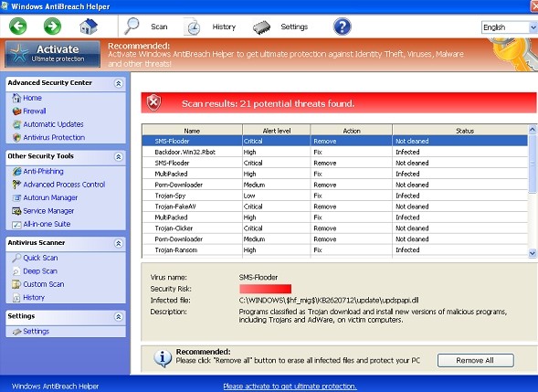
Task: Click the red Security Risk bar
Action: pyautogui.click(x=265, y=289)
